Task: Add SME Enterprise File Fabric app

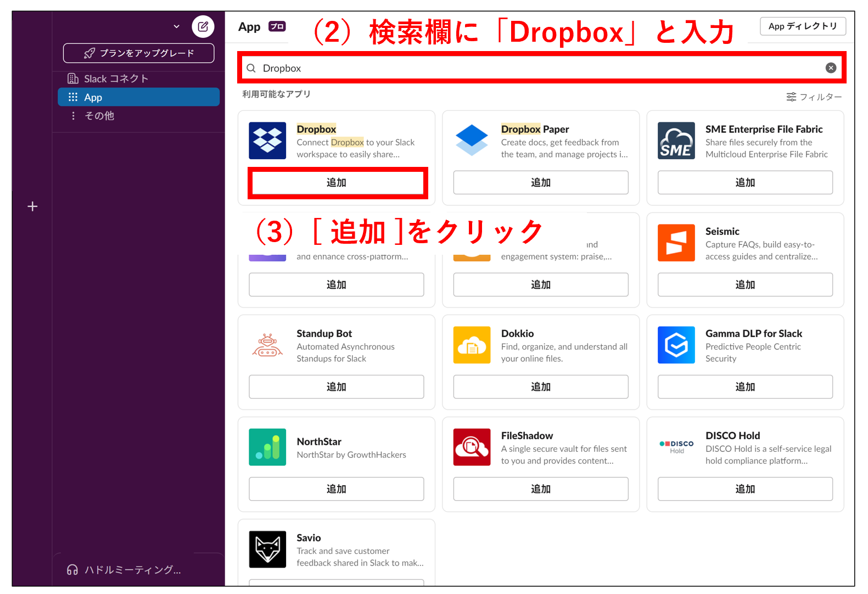Action: (745, 182)
